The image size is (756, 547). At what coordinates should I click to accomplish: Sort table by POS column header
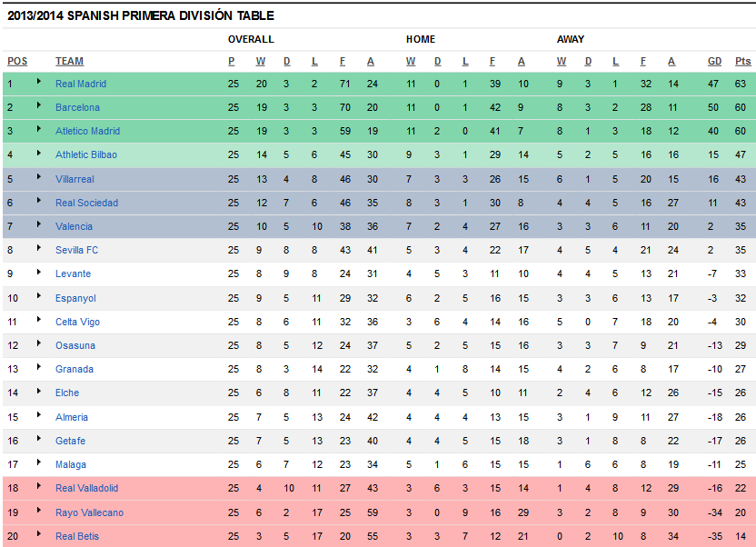pyautogui.click(x=17, y=61)
